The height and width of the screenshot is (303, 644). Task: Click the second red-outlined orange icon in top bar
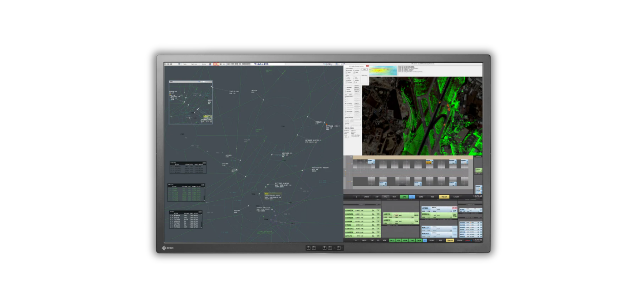[218, 64]
